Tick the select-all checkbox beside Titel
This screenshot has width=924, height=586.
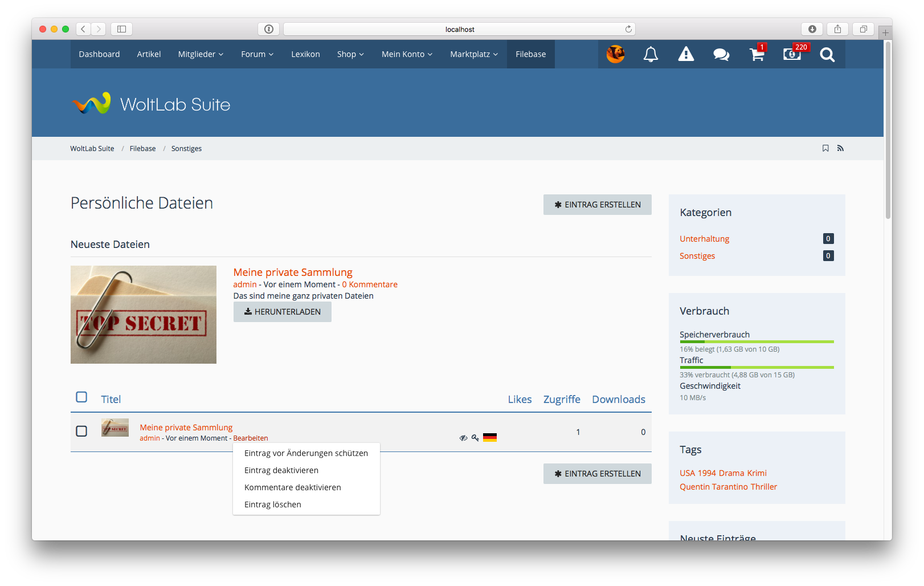(x=81, y=397)
